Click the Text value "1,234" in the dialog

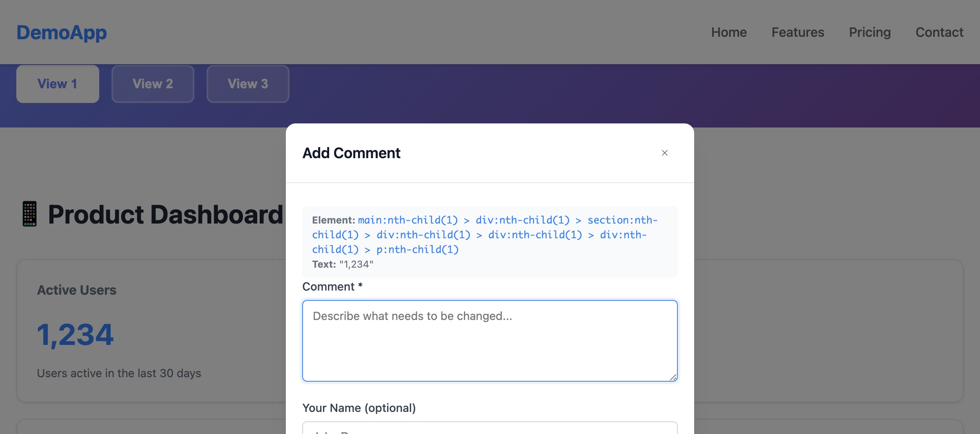click(355, 264)
